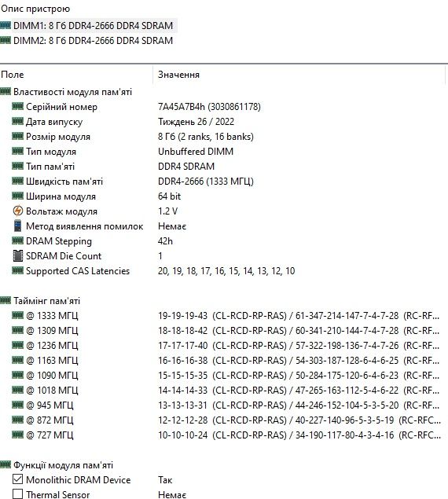Click icon beside @ 727 МГЦ row

pyautogui.click(x=17, y=435)
